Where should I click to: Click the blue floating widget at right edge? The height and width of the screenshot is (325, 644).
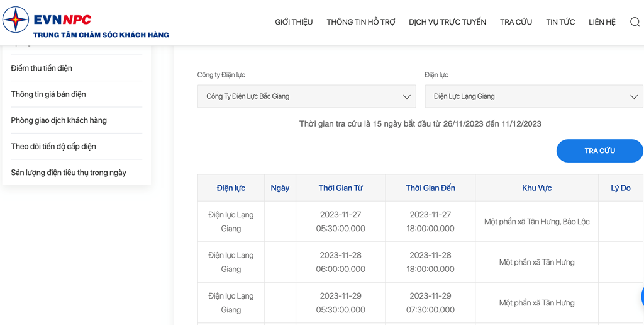642,296
